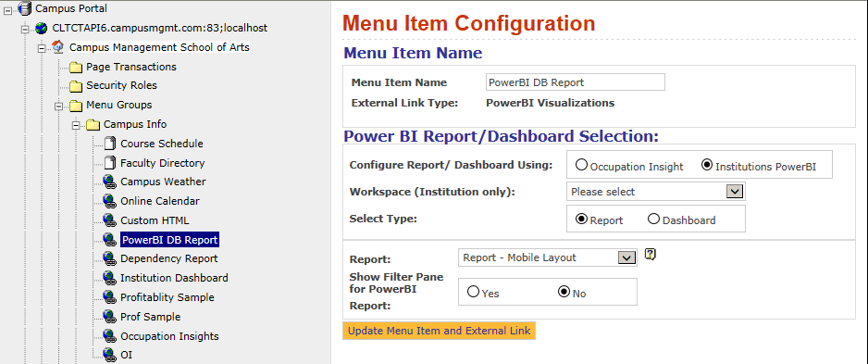Select Prof Sample in the tree
This screenshot has width=868, height=364.
coord(151,317)
